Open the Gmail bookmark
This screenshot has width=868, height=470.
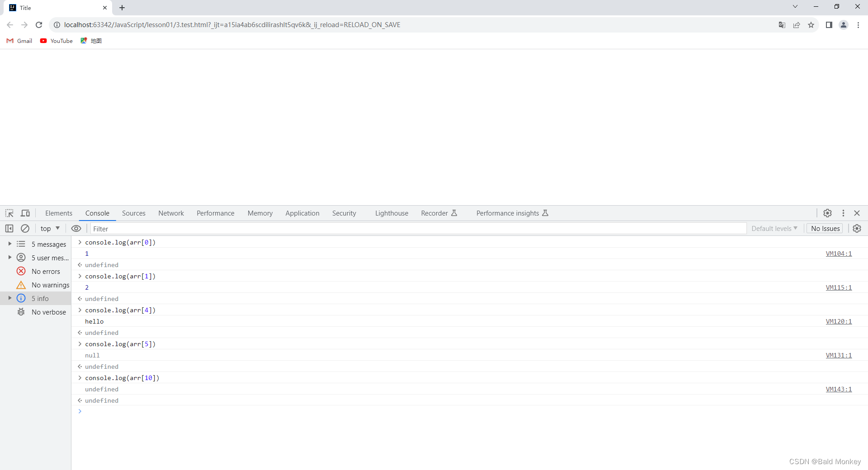coord(19,41)
